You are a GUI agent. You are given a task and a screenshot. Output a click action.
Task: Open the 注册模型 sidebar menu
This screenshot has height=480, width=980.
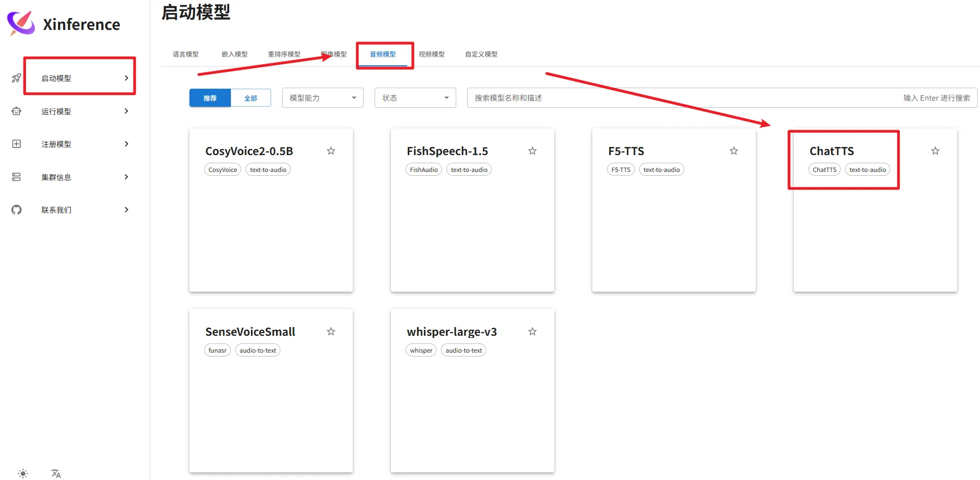[75, 144]
